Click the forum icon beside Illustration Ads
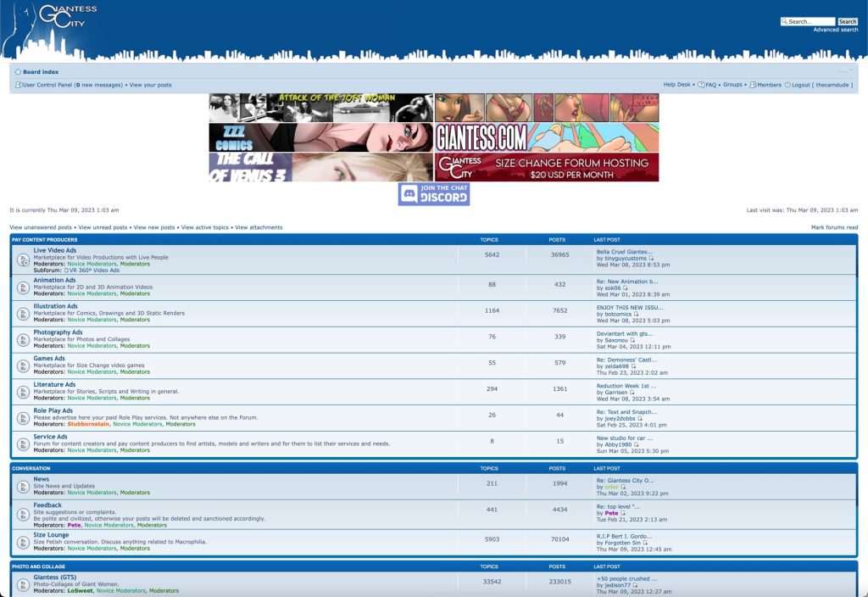The image size is (868, 597). 23,314
